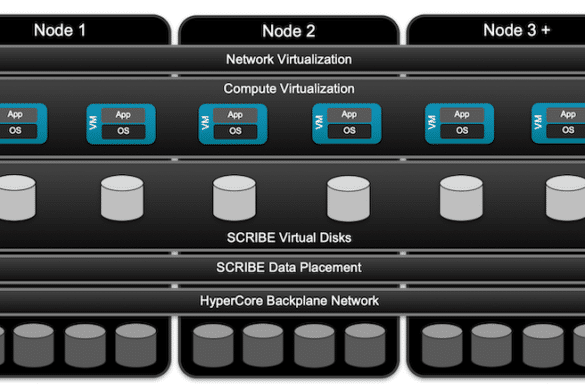Select the cut-off VM icon at right edge
This screenshot has height=390, width=585.
click(x=558, y=123)
